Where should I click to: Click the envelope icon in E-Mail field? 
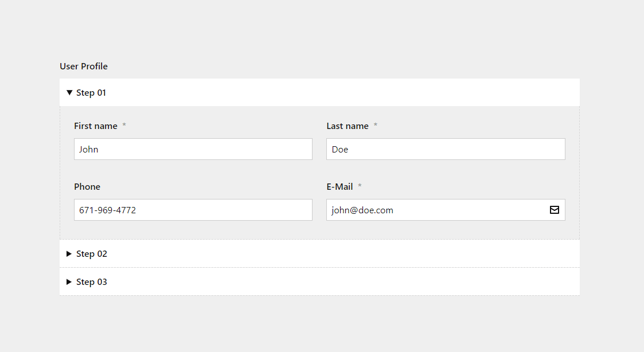(x=555, y=210)
